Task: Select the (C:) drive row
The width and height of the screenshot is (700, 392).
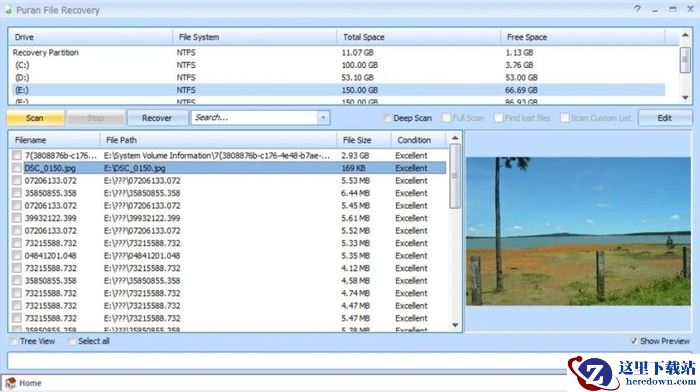Action: pos(337,65)
